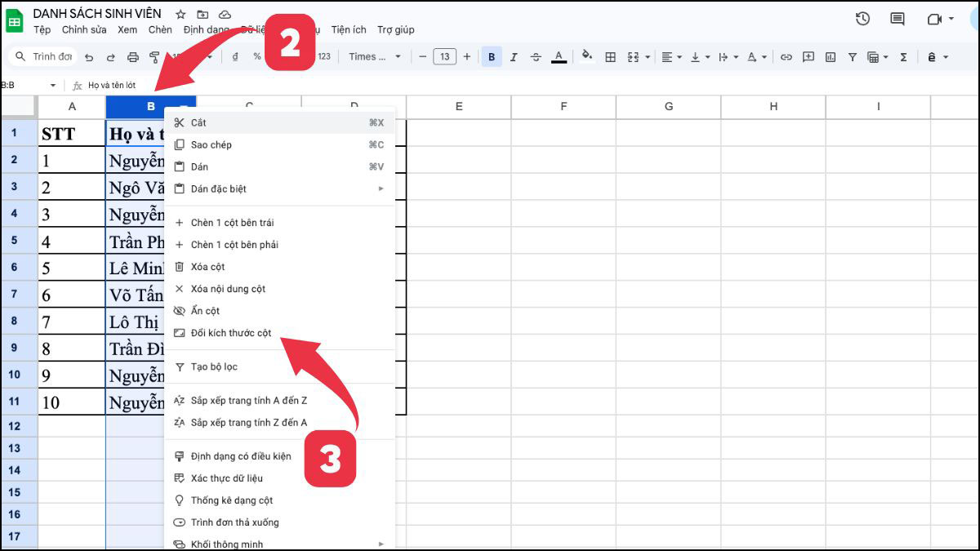Choose Xóa cột from the context menu
The width and height of the screenshot is (980, 551).
pos(207,266)
